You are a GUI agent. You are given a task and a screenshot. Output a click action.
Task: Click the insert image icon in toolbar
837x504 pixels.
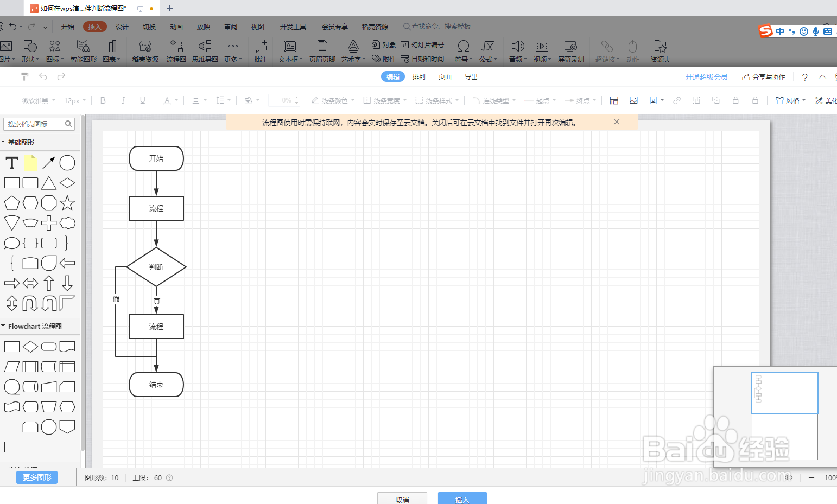pyautogui.click(x=633, y=100)
